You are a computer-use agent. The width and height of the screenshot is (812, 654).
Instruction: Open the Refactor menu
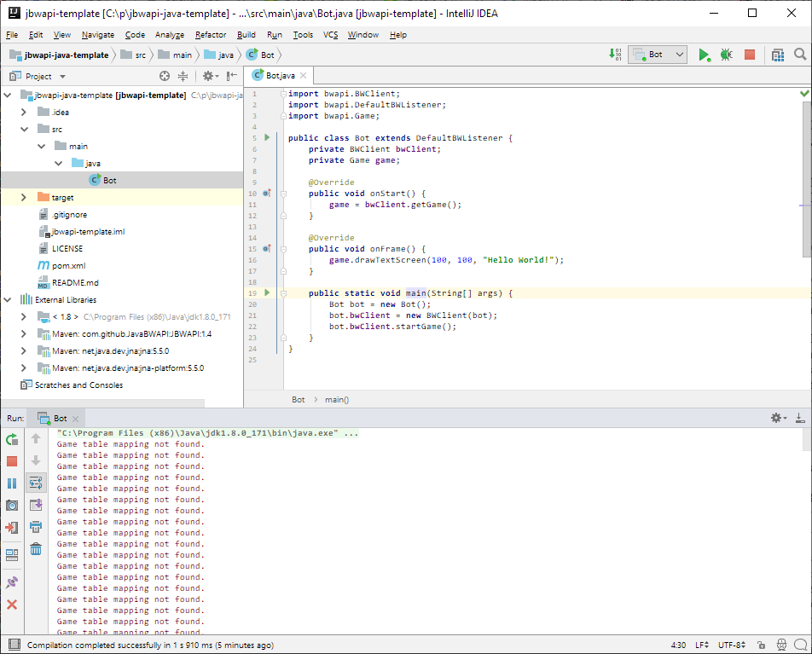[x=211, y=35]
